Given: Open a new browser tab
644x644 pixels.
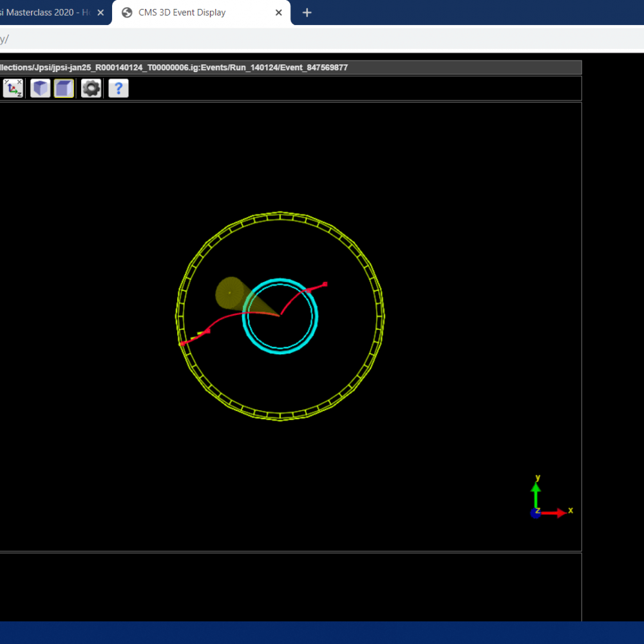Looking at the screenshot, I should coord(307,13).
